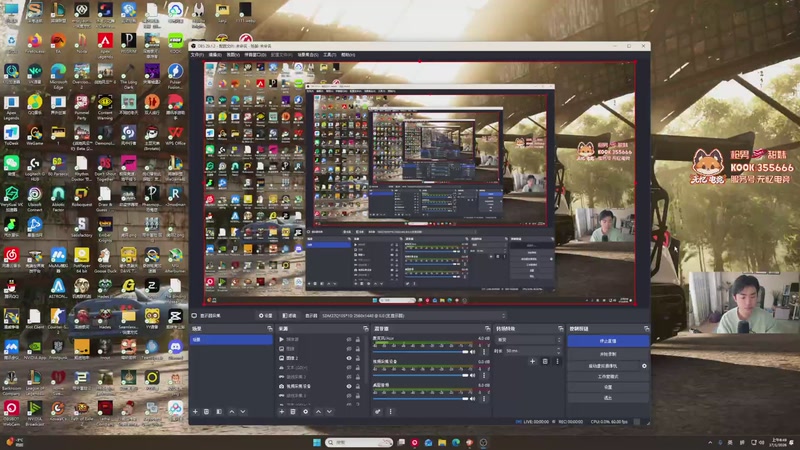Open Mic/Aux three-dot options menu
The height and width of the screenshot is (450, 800).
[484, 352]
